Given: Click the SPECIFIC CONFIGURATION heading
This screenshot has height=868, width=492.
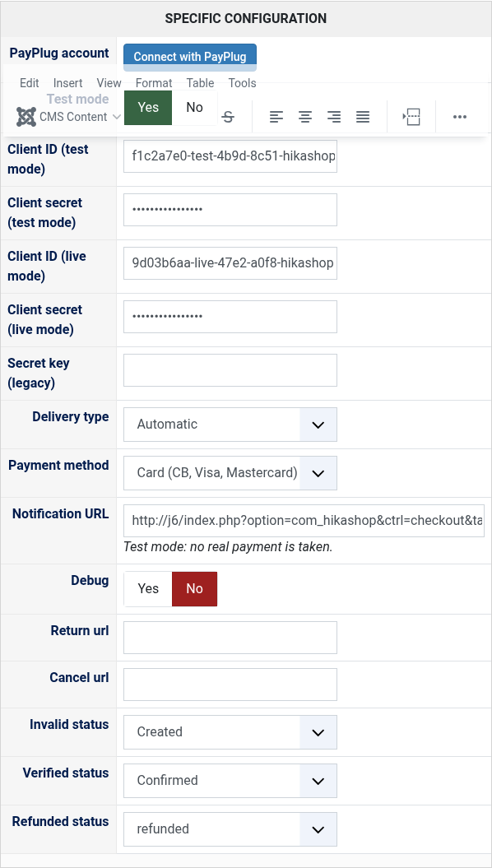Looking at the screenshot, I should 246,18.
